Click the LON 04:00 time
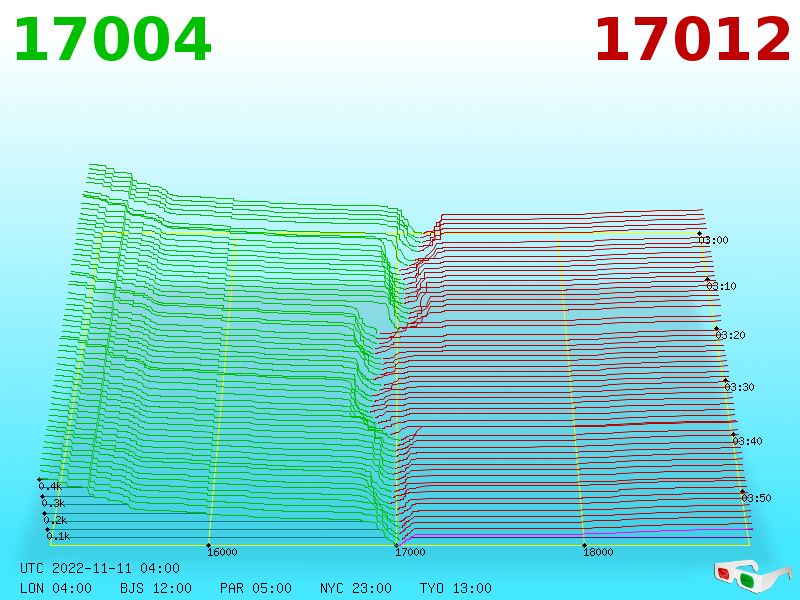Viewport: 800px width, 600px height. click(x=56, y=588)
